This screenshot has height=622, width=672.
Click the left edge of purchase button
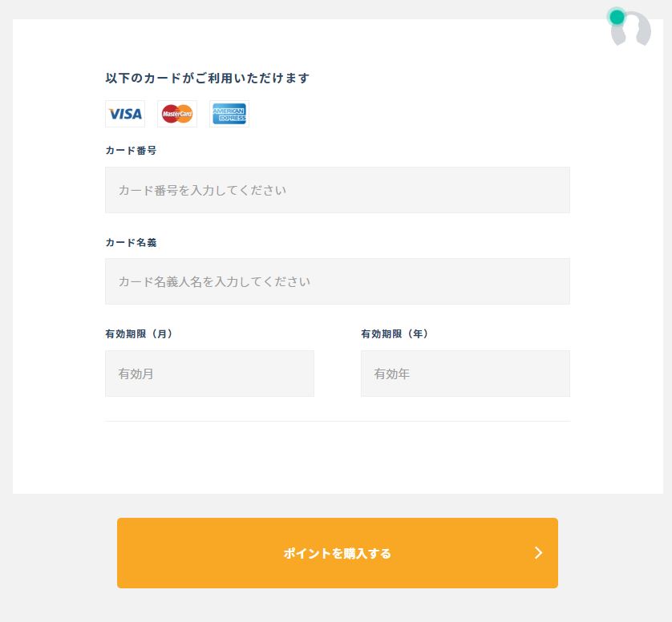(122, 552)
